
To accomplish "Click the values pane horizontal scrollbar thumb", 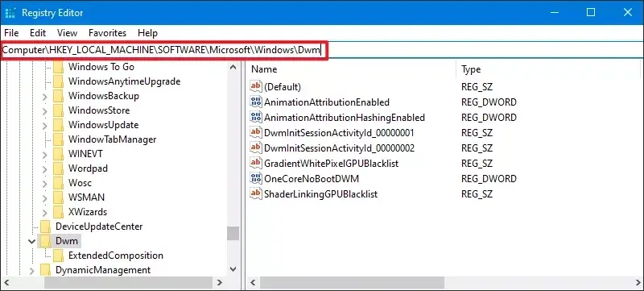I will 352,282.
